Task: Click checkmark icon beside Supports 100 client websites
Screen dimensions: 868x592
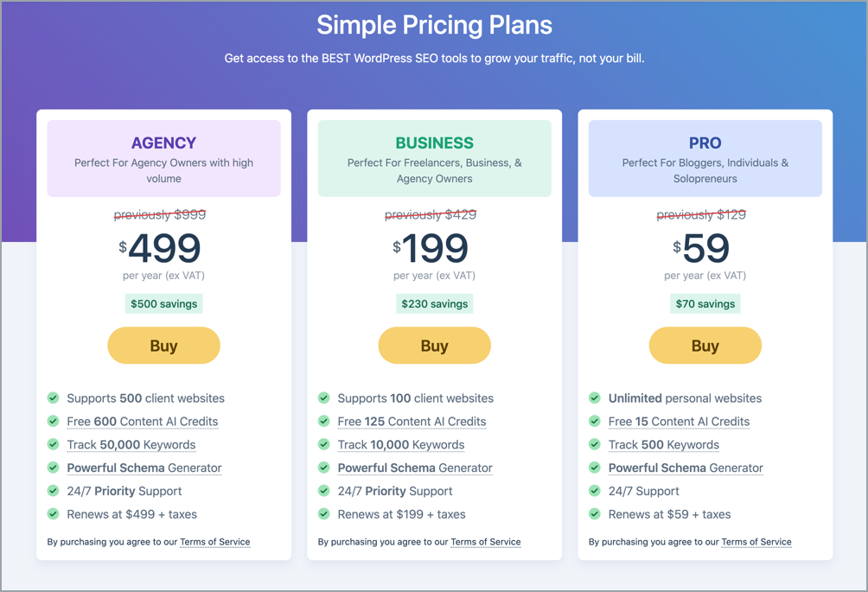Action: point(324,398)
